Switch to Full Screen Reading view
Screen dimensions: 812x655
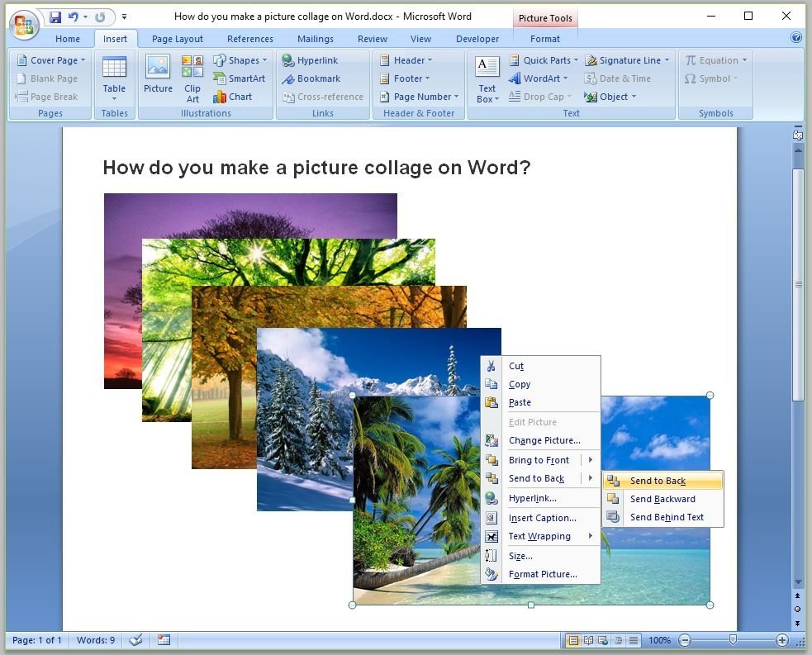pyautogui.click(x=588, y=640)
